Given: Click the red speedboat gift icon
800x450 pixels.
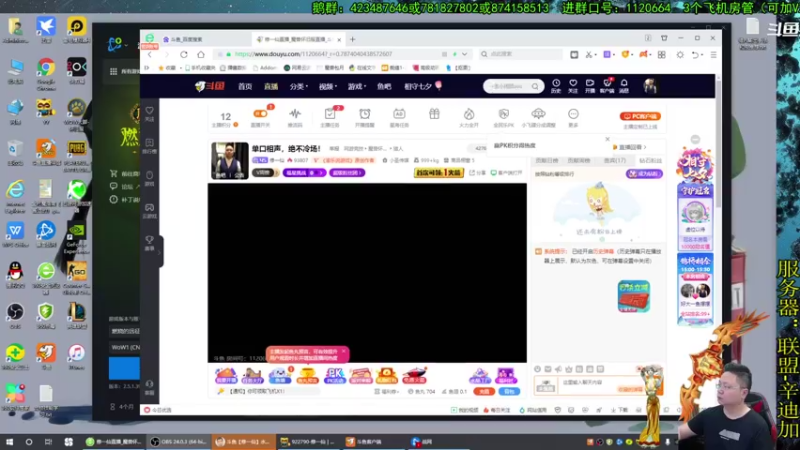Looking at the screenshot, I should 414,376.
